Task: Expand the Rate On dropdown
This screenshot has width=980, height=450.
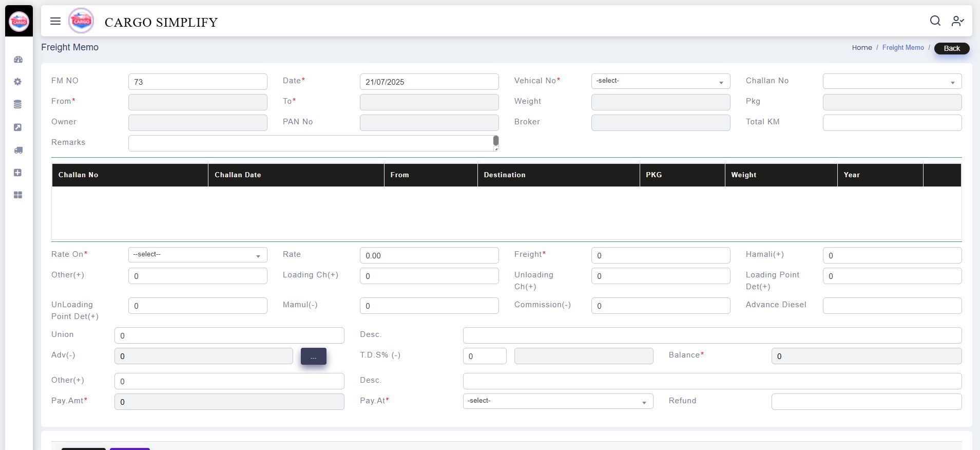Action: pos(198,255)
